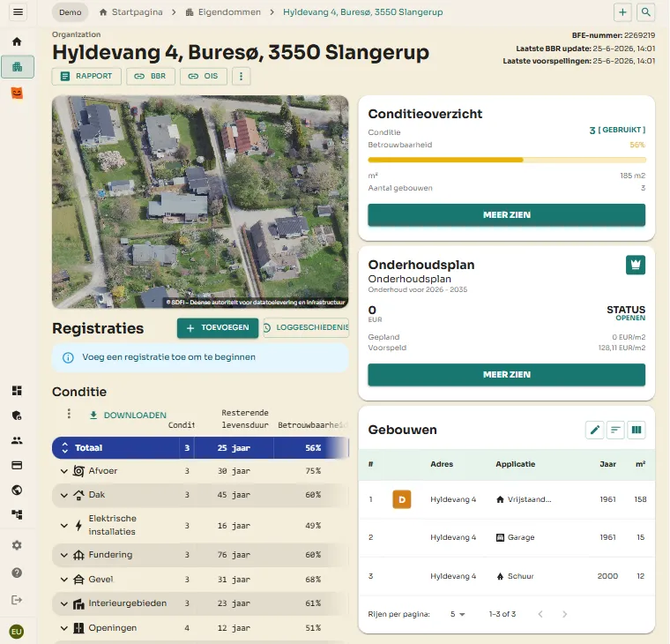Click the plus add button in top bar
670x644 pixels.
(x=622, y=12)
